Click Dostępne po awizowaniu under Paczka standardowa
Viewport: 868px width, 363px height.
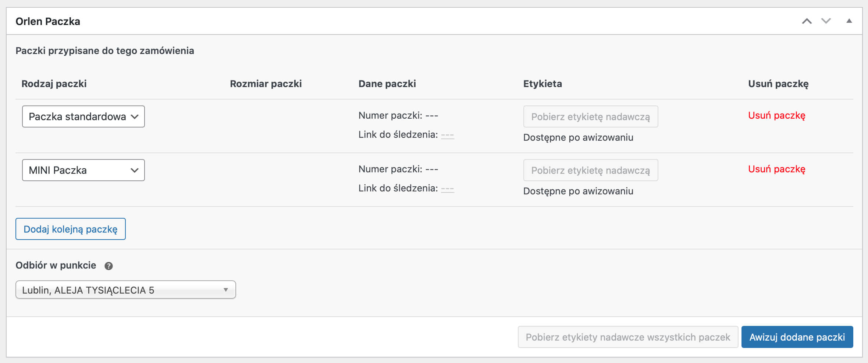578,137
